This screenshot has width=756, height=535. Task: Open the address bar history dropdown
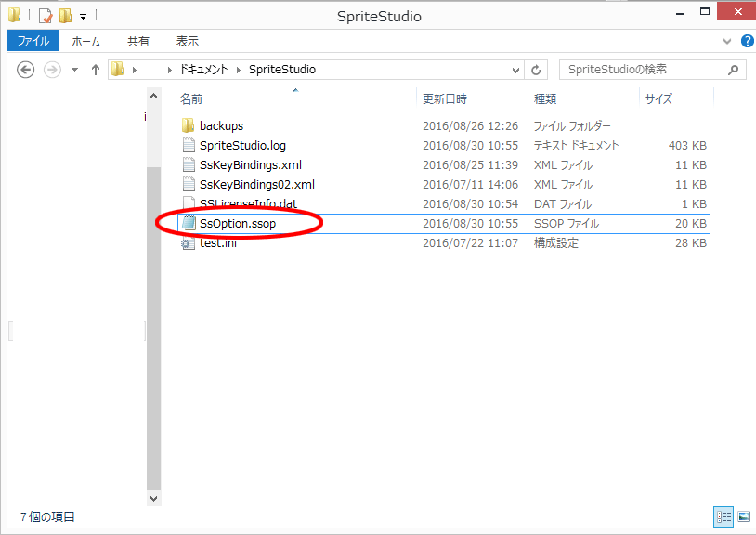point(515,71)
